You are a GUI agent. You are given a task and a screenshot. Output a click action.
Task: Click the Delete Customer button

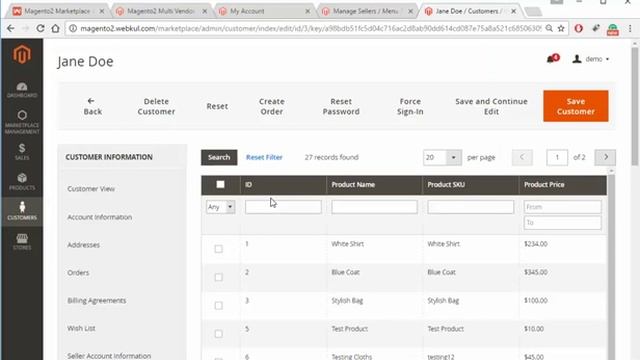pos(156,106)
